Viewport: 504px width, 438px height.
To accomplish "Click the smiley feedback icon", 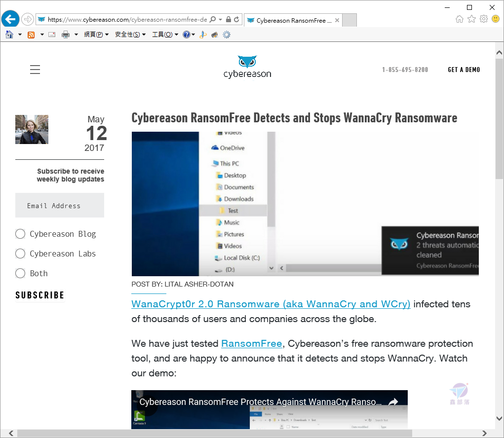I will [496, 19].
